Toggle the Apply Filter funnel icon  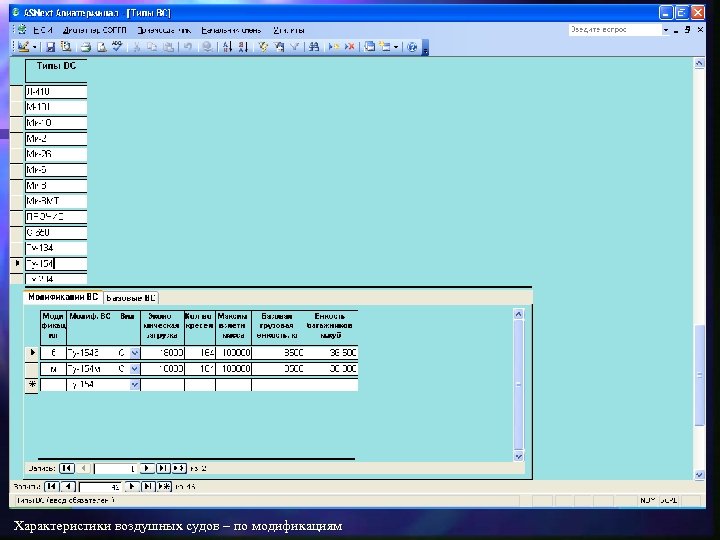tap(294, 47)
